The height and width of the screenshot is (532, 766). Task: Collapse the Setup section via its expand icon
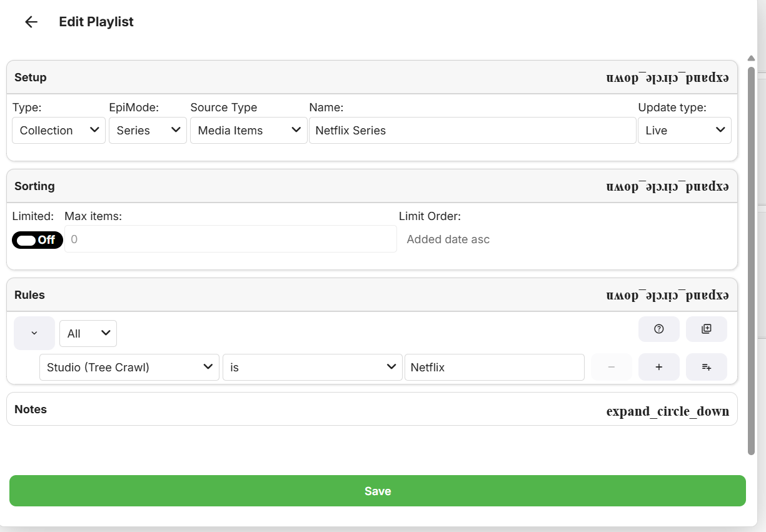point(667,76)
